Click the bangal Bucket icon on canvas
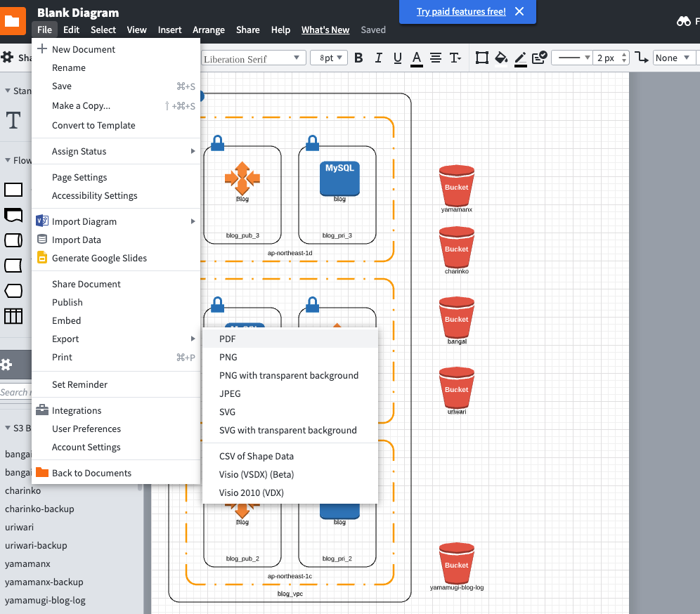This screenshot has width=700, height=614. tap(457, 318)
